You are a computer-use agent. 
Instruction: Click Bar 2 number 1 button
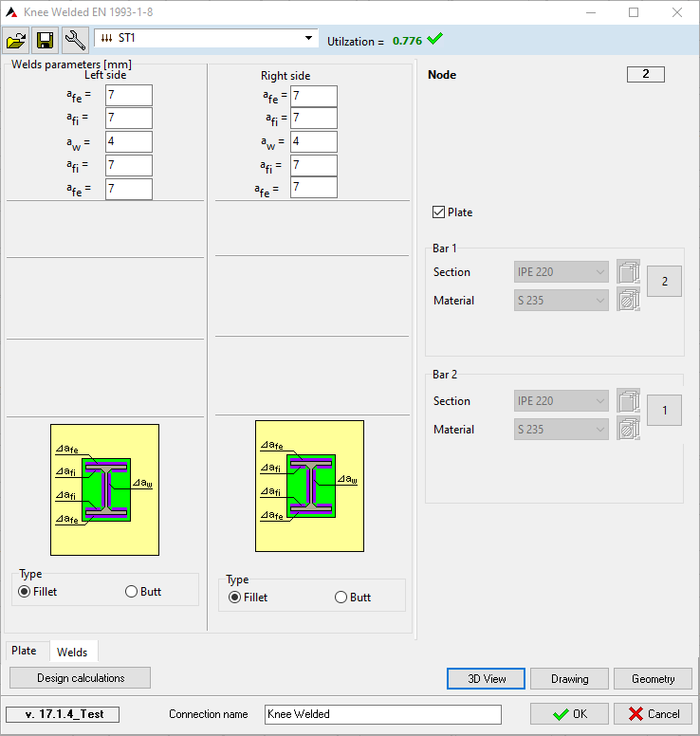coord(664,411)
